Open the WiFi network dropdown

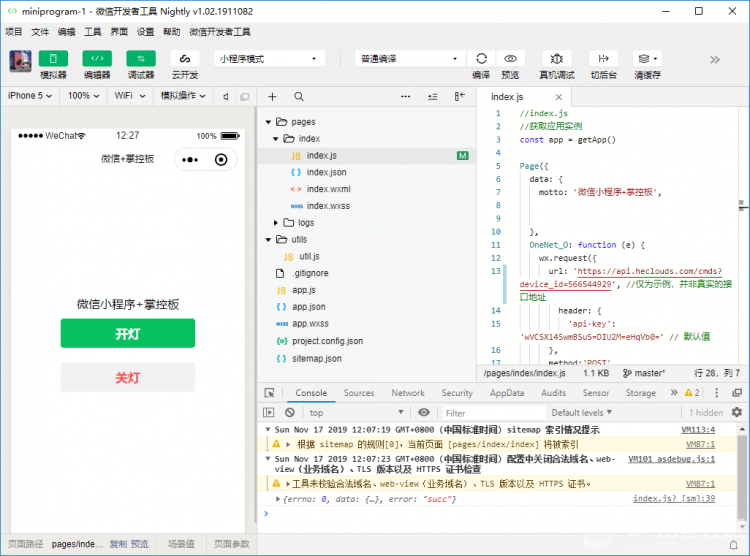pyautogui.click(x=130, y=96)
